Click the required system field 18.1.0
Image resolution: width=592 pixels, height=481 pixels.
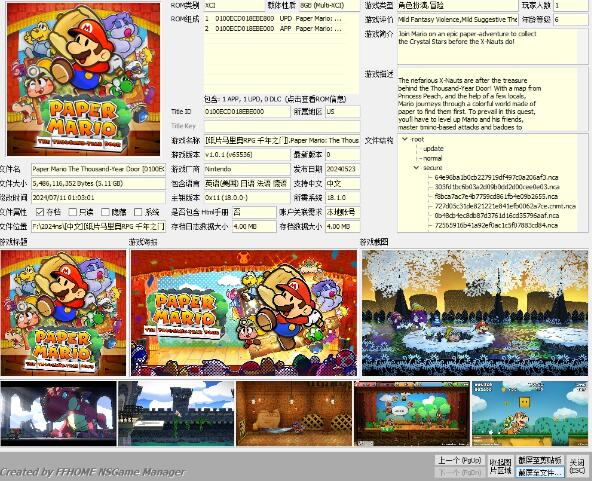pyautogui.click(x=342, y=197)
